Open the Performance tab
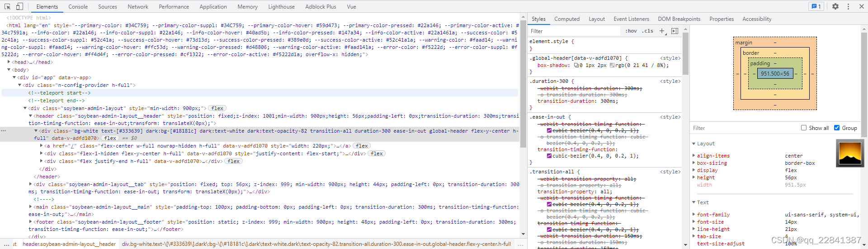Screen dimensions: 868x249 pyautogui.click(x=174, y=7)
